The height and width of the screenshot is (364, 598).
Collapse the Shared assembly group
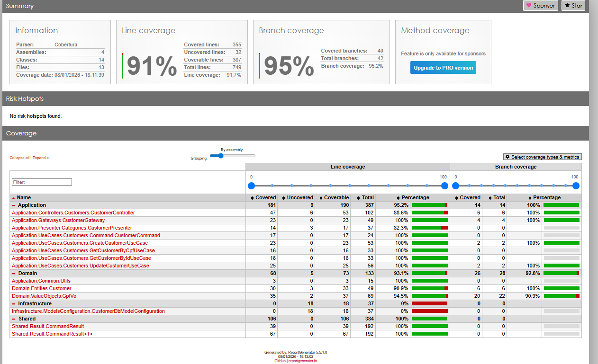point(14,319)
